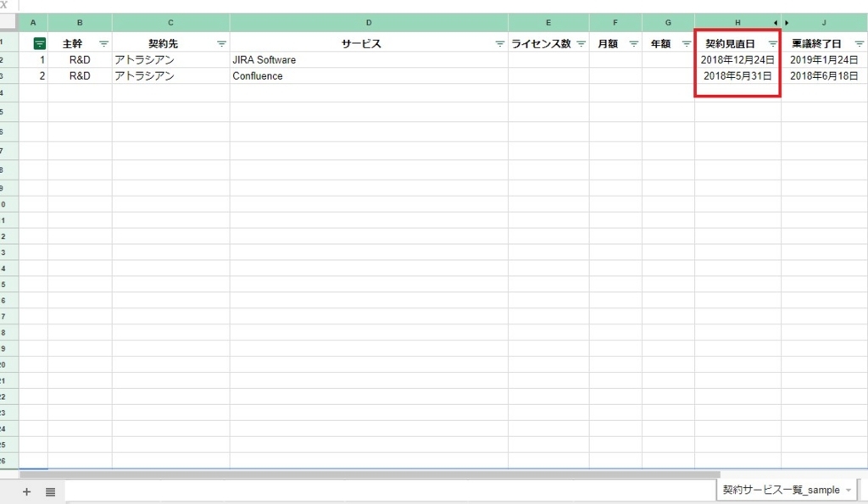Image resolution: width=868 pixels, height=504 pixels.
Task: Expand hidden column with right arrow in J header
Action: click(x=787, y=23)
